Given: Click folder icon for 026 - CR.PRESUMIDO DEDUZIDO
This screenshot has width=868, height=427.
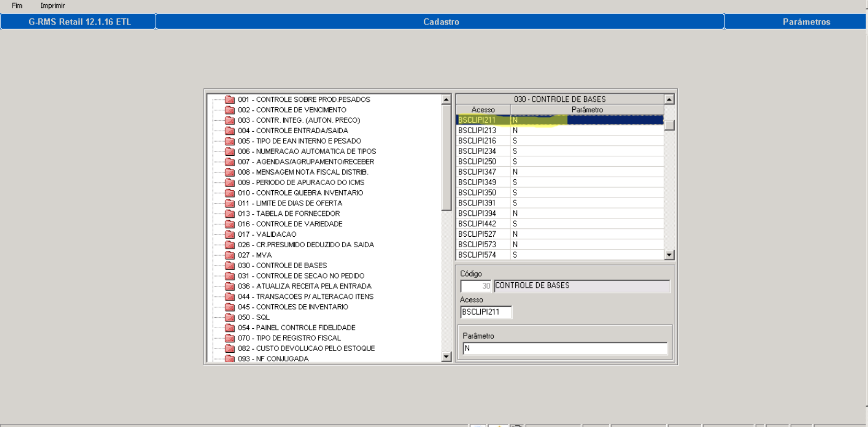Looking at the screenshot, I should click(229, 245).
